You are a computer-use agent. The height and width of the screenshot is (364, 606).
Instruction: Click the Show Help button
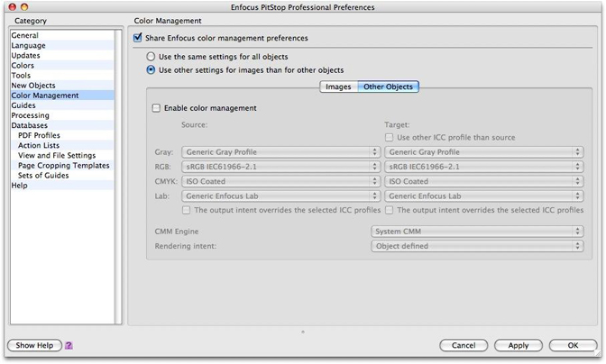click(34, 345)
